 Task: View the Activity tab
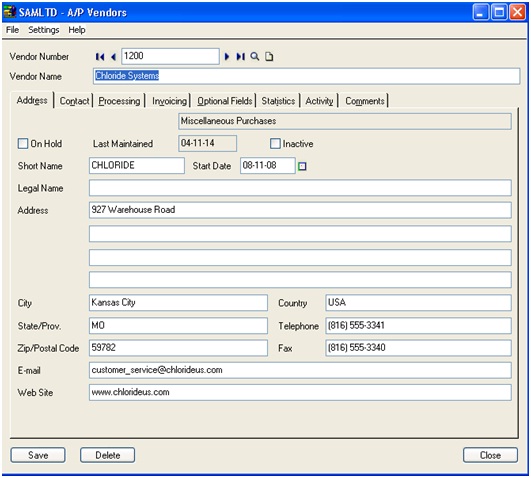(x=319, y=101)
